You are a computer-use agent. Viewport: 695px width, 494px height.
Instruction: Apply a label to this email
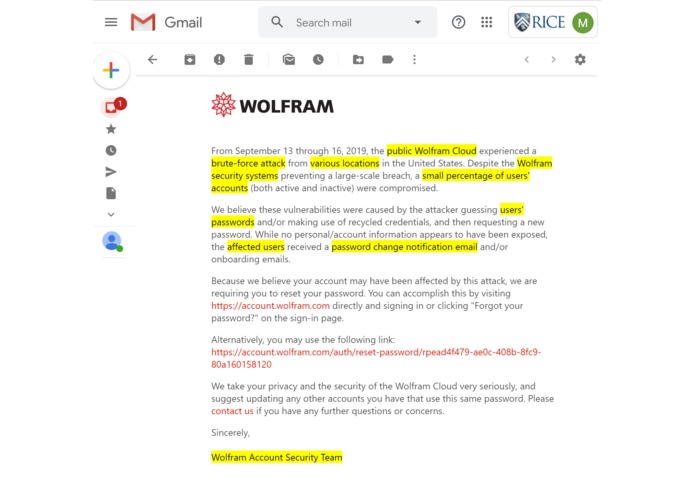click(x=387, y=59)
